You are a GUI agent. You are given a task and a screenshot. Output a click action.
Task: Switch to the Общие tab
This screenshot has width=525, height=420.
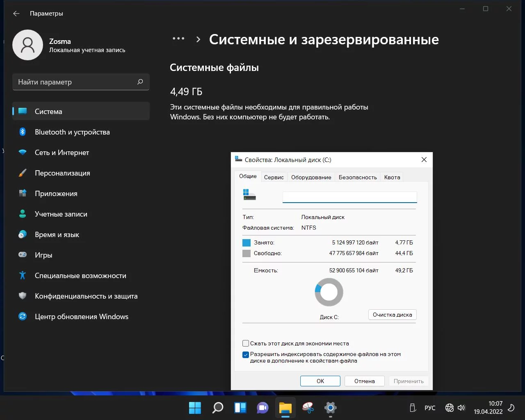248,176
